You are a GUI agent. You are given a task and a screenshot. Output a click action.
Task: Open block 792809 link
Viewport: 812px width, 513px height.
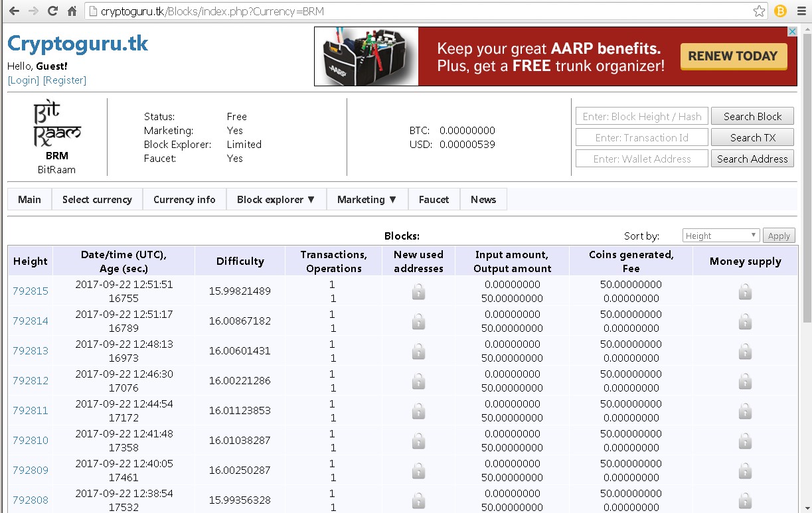[x=31, y=470]
